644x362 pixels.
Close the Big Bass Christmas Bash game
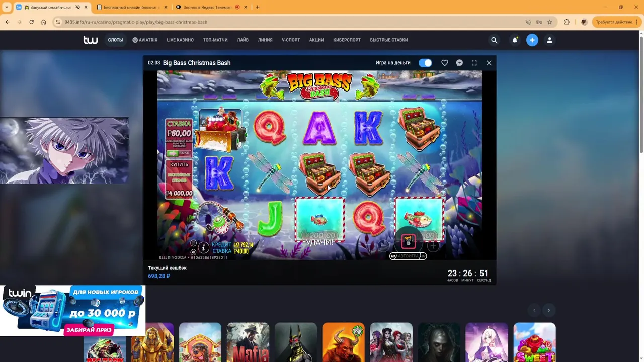point(489,63)
